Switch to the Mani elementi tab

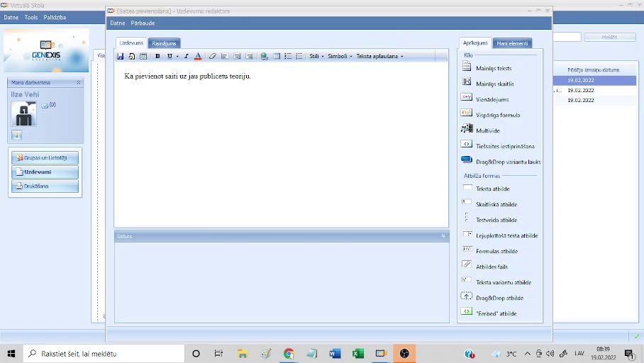tap(511, 43)
